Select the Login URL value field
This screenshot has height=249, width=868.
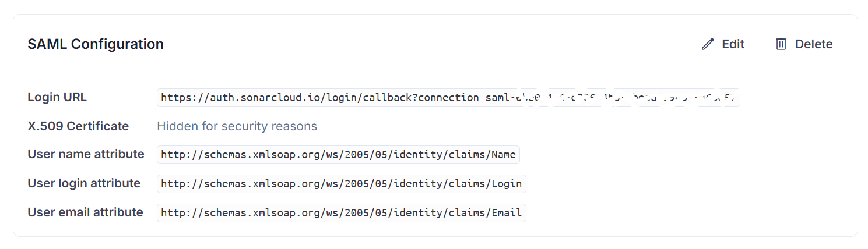448,98
